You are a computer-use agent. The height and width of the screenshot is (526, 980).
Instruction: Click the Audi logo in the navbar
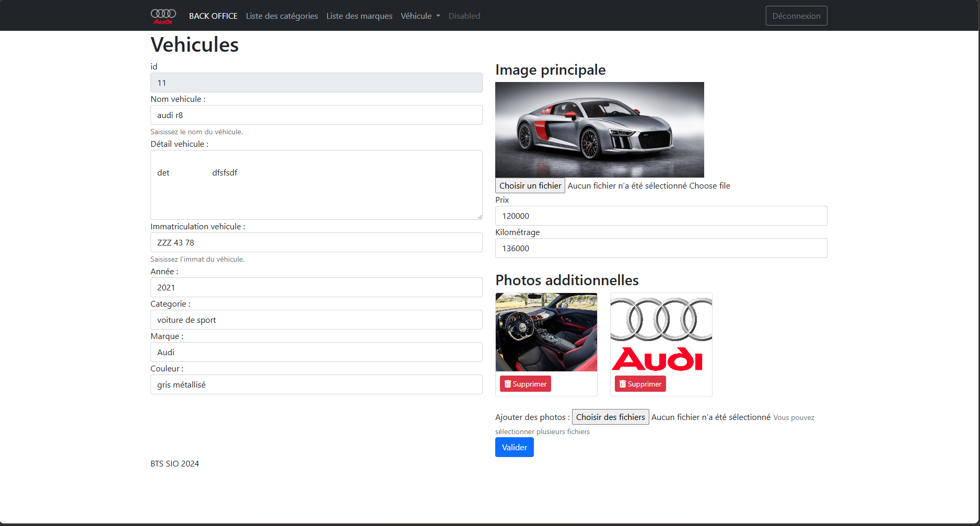pos(164,16)
